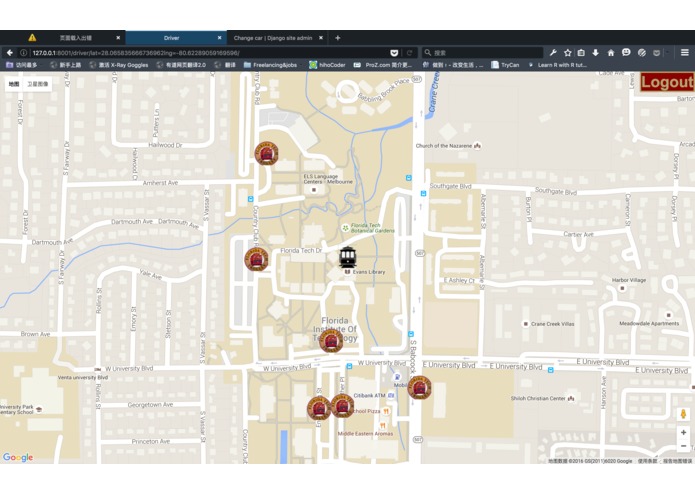Open the Firefox hamburger menu
Viewport: 695px width, 494px height.
click(685, 53)
